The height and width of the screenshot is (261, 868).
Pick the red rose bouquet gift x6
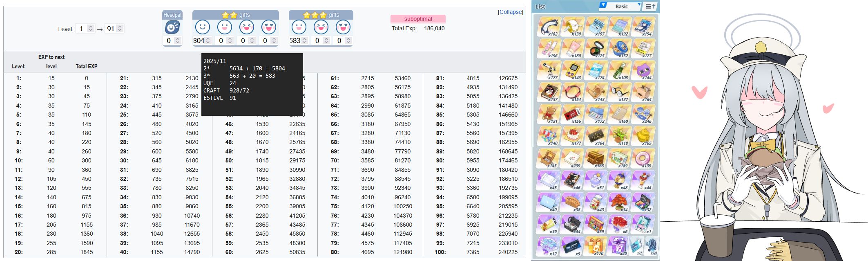click(x=619, y=224)
